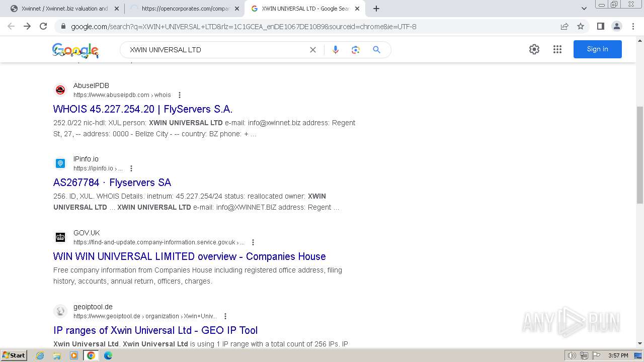
Task: Open Windows Media Player from taskbar
Action: tap(74, 355)
